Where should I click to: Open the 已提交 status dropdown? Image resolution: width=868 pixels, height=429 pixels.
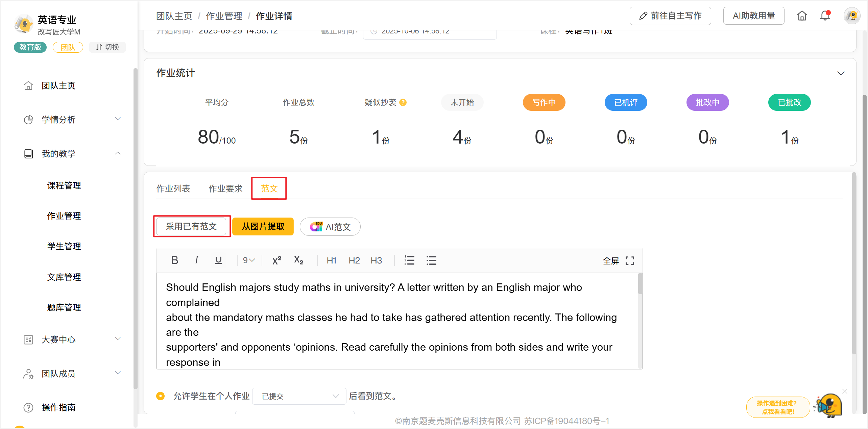point(299,396)
